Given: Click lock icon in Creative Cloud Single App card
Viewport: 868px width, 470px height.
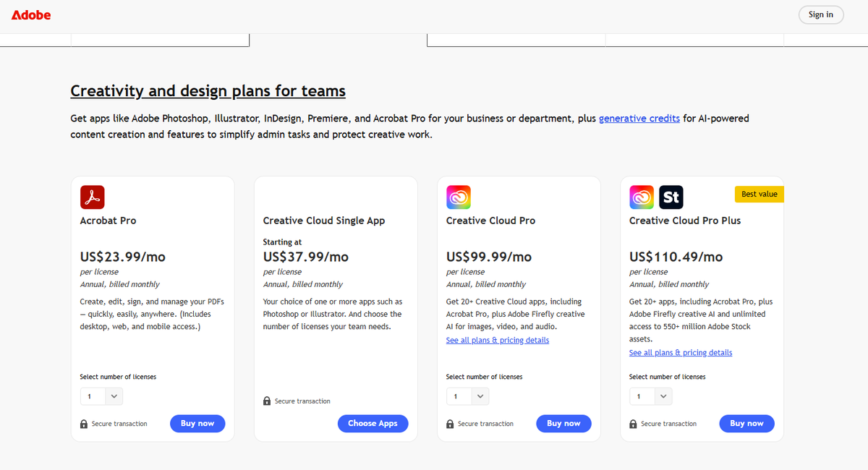Looking at the screenshot, I should pos(267,401).
